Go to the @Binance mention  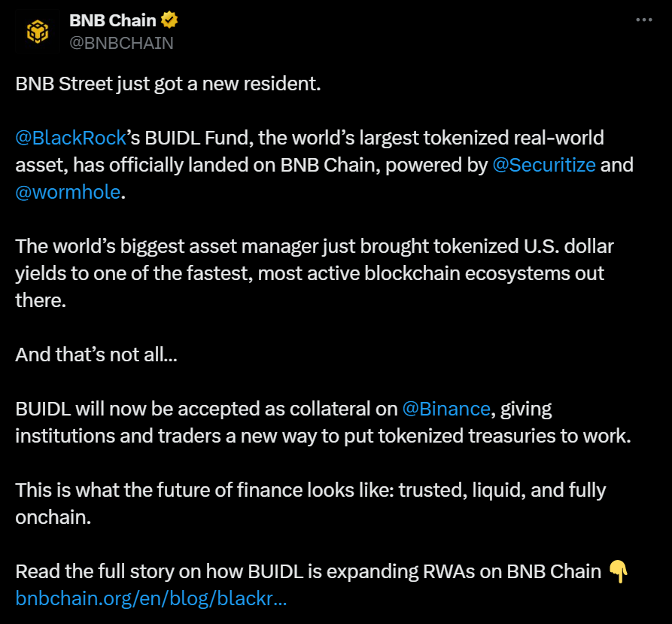(446, 409)
